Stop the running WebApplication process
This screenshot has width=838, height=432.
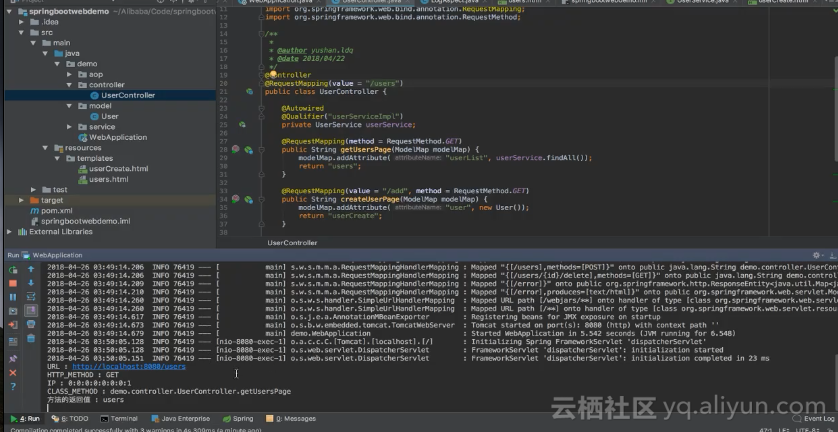pos(13,283)
